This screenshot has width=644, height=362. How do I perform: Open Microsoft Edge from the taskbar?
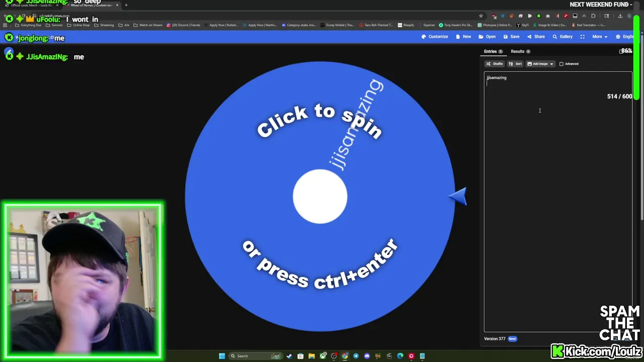400,356
